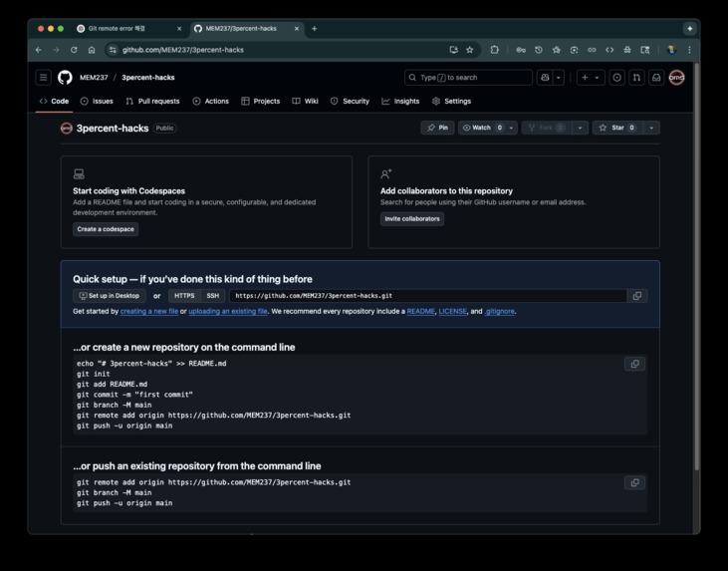Copy the clone URL to clipboard
The width and height of the screenshot is (728, 571).
point(637,296)
